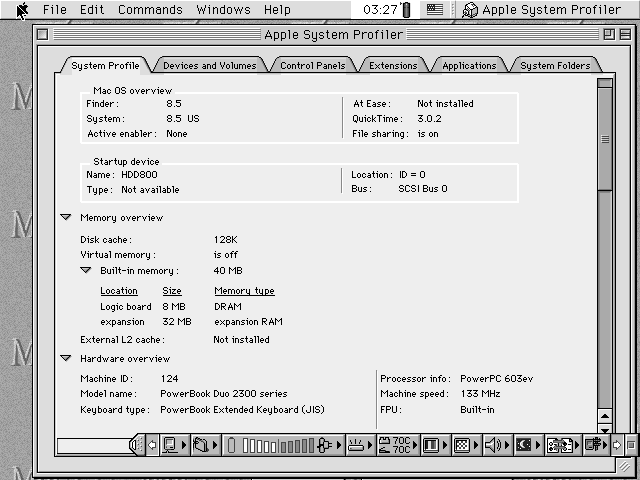Switch to the Devices and Volumes tab
The image size is (640, 480).
point(210,65)
